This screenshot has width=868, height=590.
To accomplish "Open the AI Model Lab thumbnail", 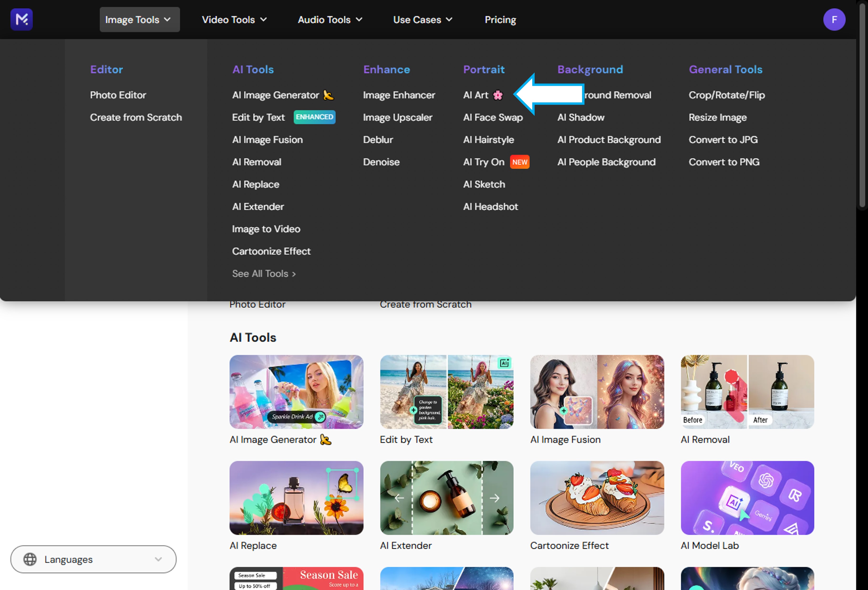I will [x=747, y=498].
